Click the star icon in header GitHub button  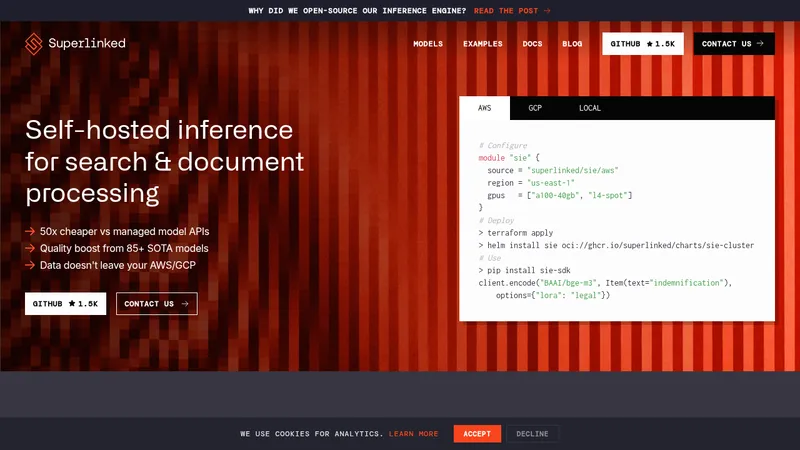(649, 44)
